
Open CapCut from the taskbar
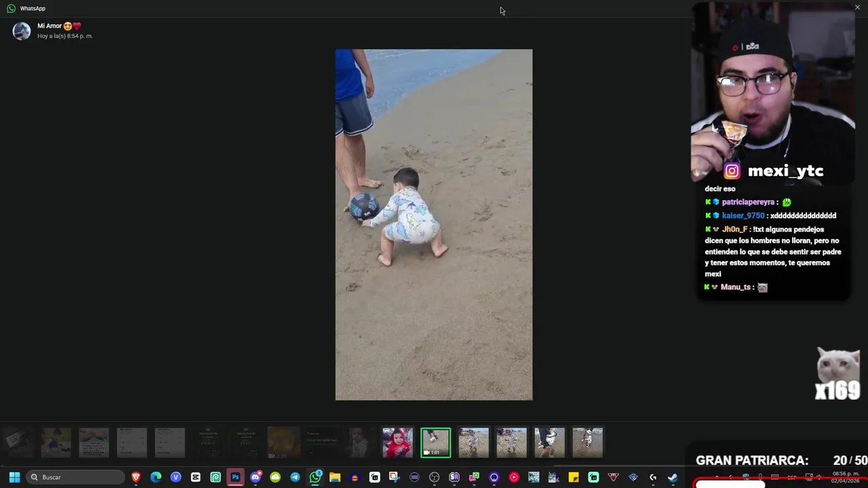pos(196,477)
